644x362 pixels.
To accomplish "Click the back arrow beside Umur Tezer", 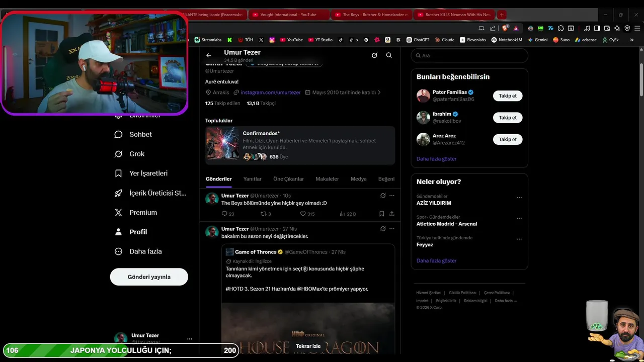I will (209, 55).
